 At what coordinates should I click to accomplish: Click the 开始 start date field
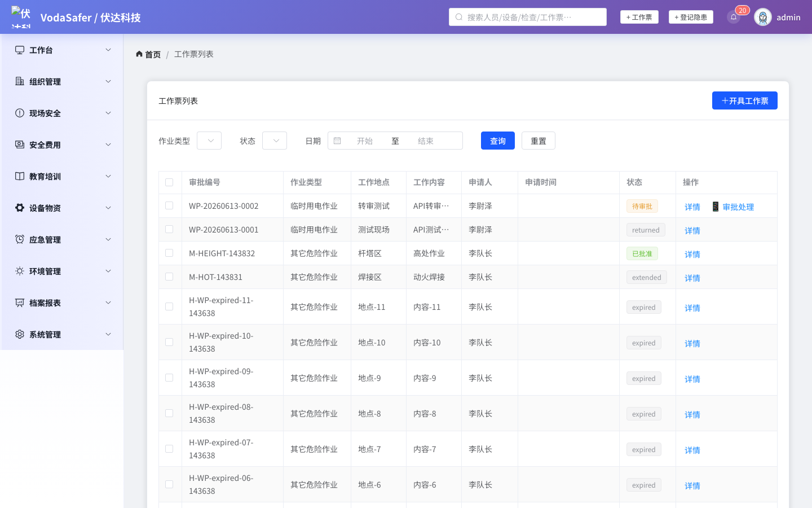tap(365, 141)
